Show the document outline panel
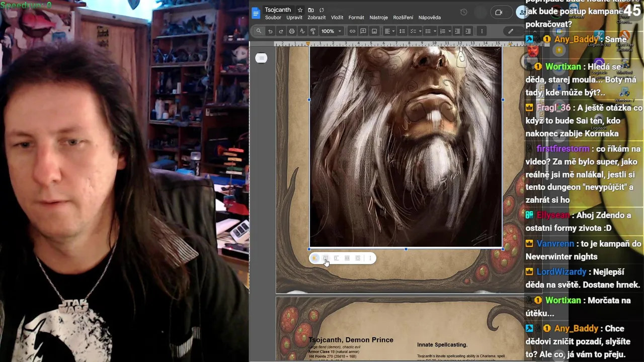Screen dimensions: 644x362 point(261,58)
